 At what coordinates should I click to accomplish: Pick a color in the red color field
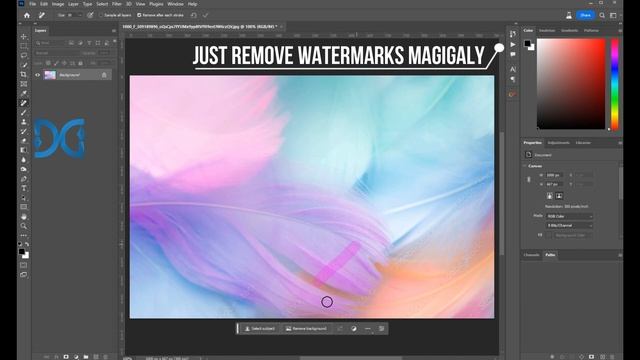click(571, 84)
